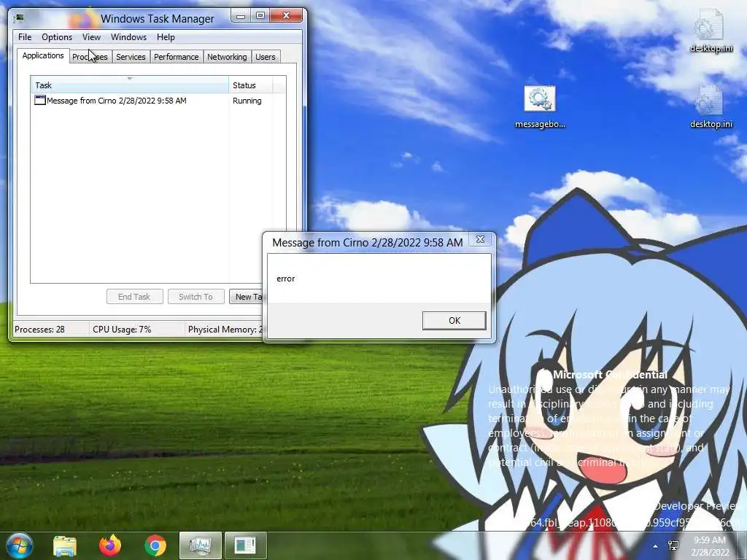Screen dimensions: 747x560
Task: Select the messagebo... desktop icon
Action: (x=540, y=107)
